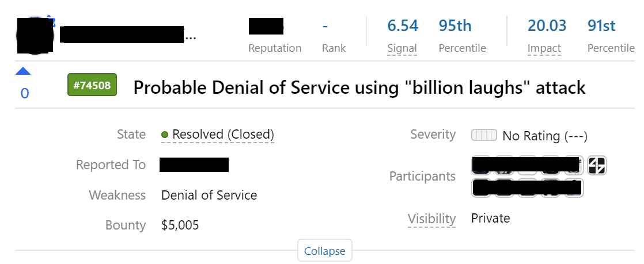644x264 pixels.
Task: Click the report title about billion laughs
Action: [359, 87]
